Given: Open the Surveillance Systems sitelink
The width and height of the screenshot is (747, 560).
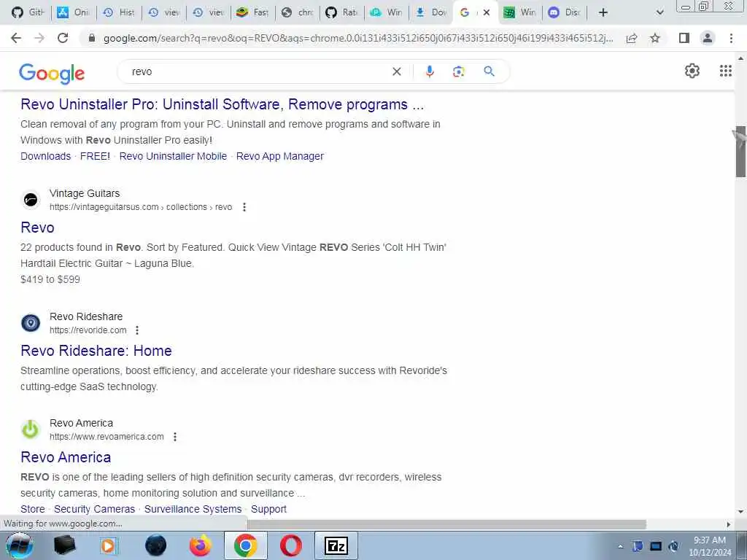Looking at the screenshot, I should (193, 509).
